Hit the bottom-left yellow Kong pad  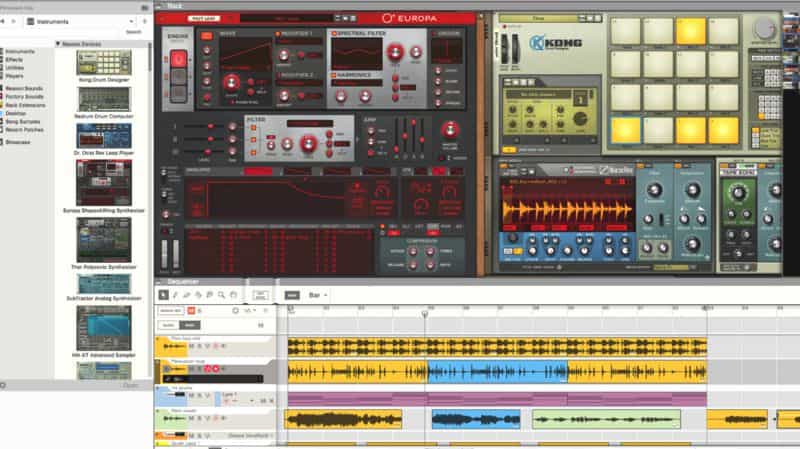click(x=625, y=130)
